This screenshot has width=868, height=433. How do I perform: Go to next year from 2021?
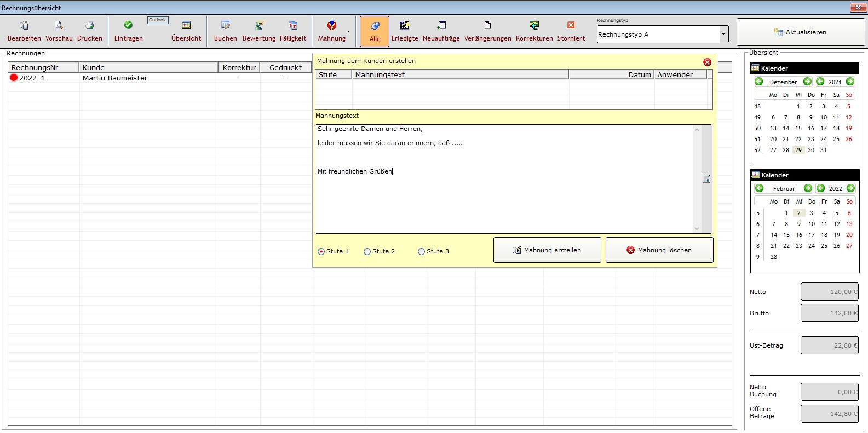[850, 82]
